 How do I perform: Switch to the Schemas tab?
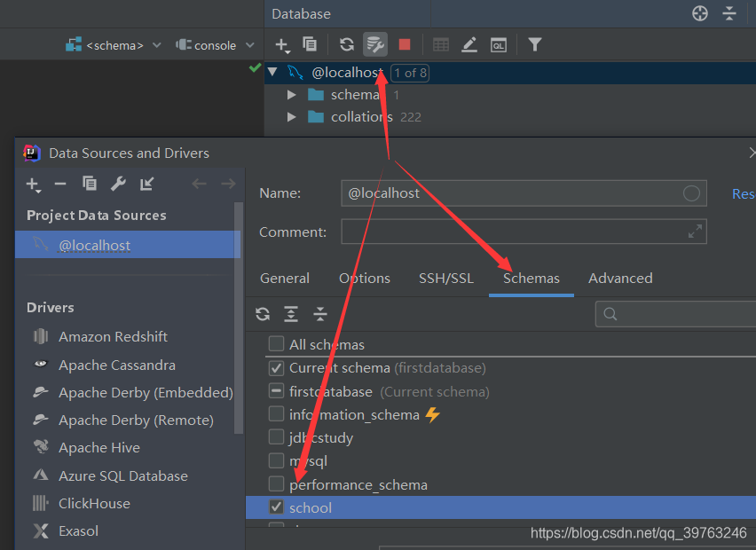tap(532, 279)
